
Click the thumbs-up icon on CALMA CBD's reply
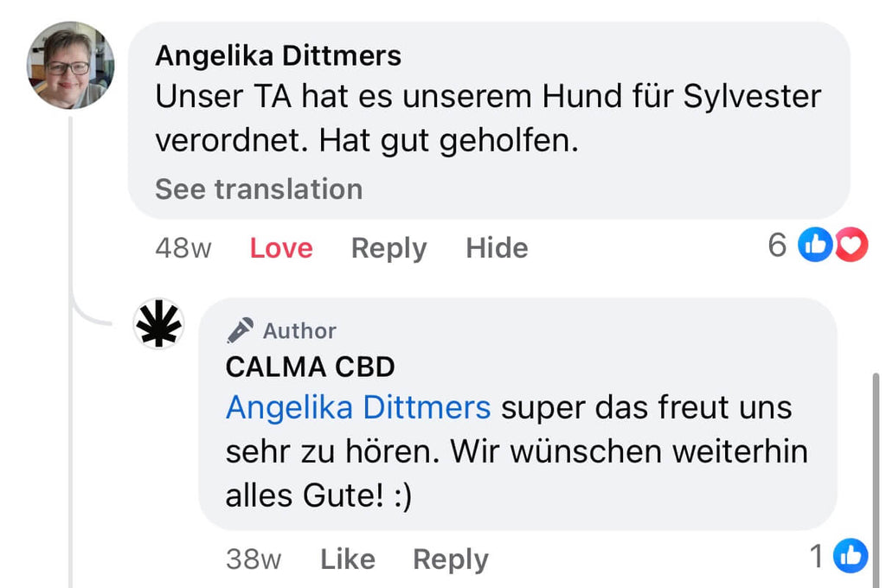[850, 557]
